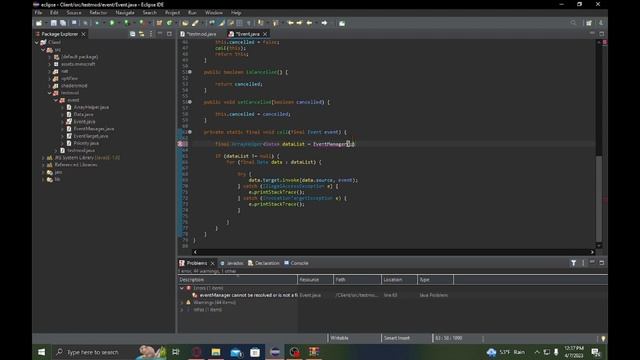Viewport: 640px width, 360px height.
Task: Expand the Referenced Libraries node
Action: tap(43, 165)
